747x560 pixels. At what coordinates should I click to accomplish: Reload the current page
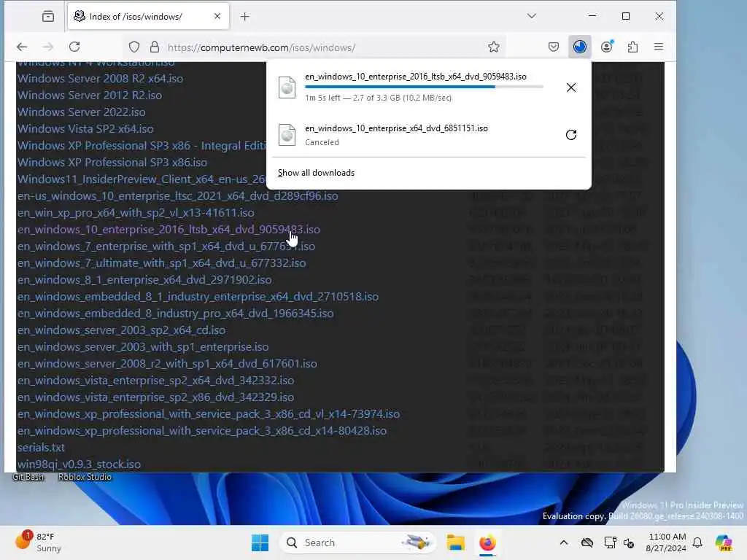point(74,47)
